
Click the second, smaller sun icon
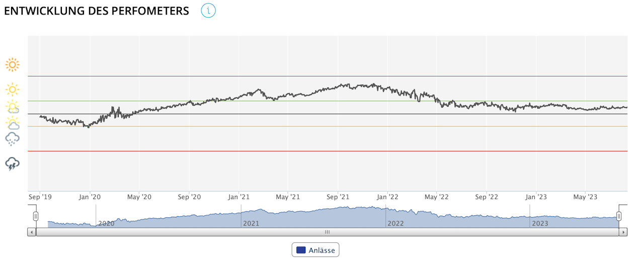13,90
